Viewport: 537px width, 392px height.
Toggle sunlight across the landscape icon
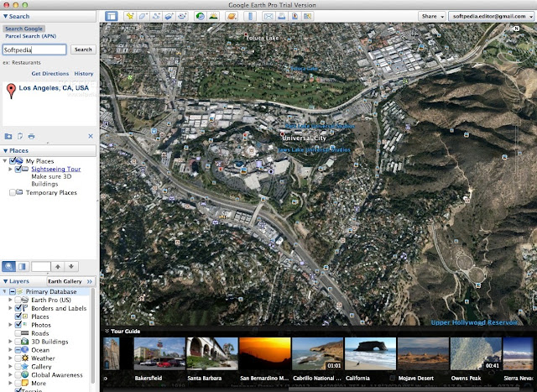(x=213, y=16)
